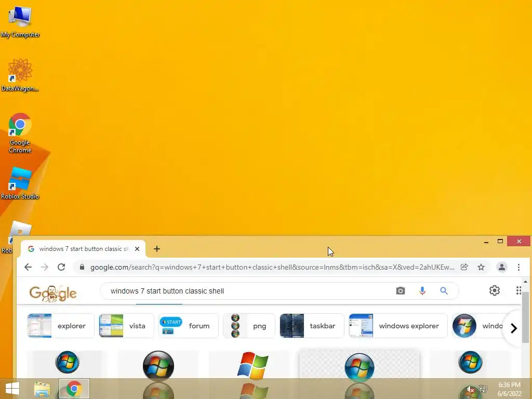Open a new Chrome tab
This screenshot has height=399, width=532.
157,249
